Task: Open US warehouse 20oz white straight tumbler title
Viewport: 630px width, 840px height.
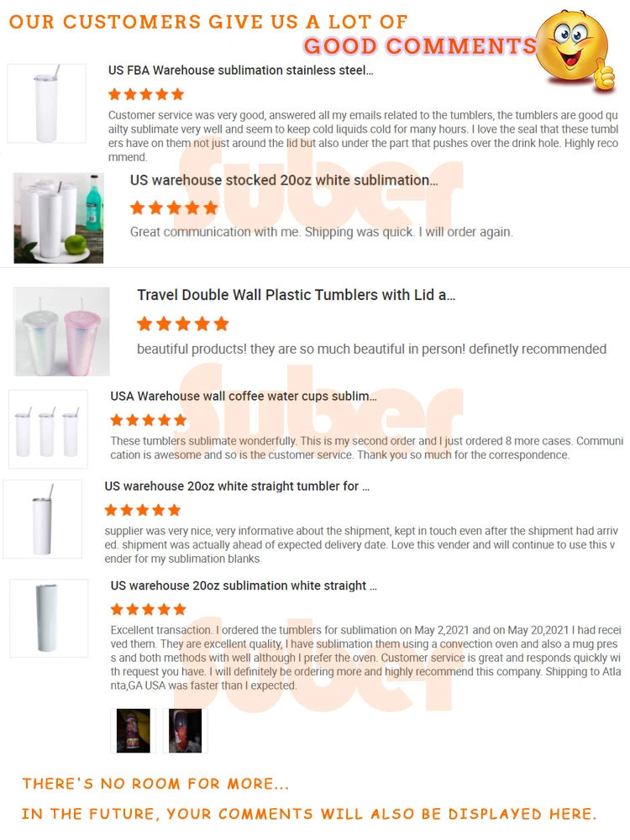Action: click(x=237, y=486)
